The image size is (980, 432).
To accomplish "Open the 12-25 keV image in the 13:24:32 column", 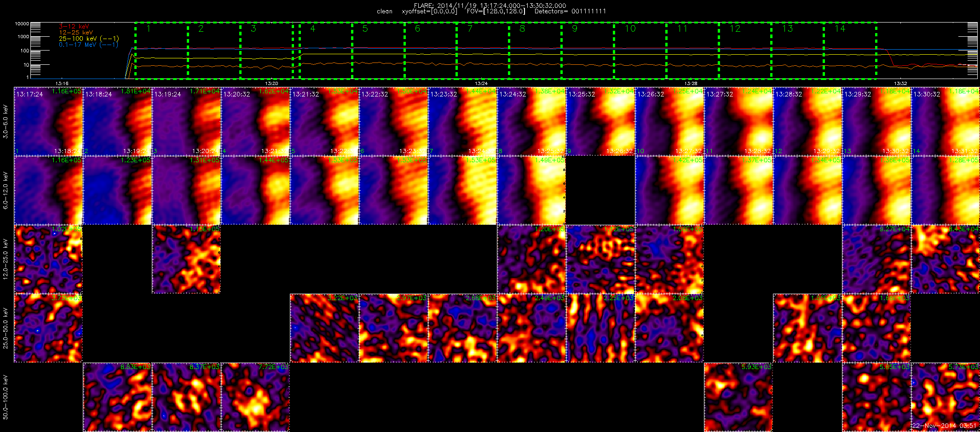I will click(531, 259).
